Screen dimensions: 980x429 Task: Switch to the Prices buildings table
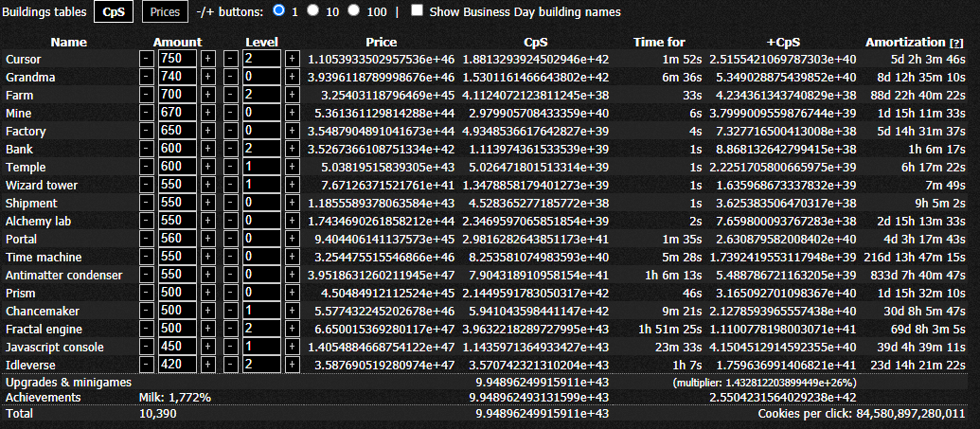click(x=165, y=12)
